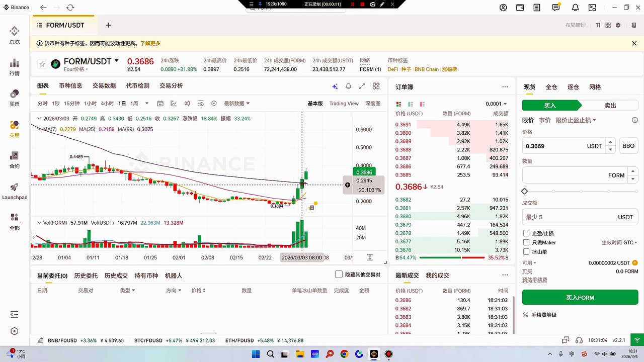
Task: Switch to the 全仓 margin tab
Action: click(551, 87)
